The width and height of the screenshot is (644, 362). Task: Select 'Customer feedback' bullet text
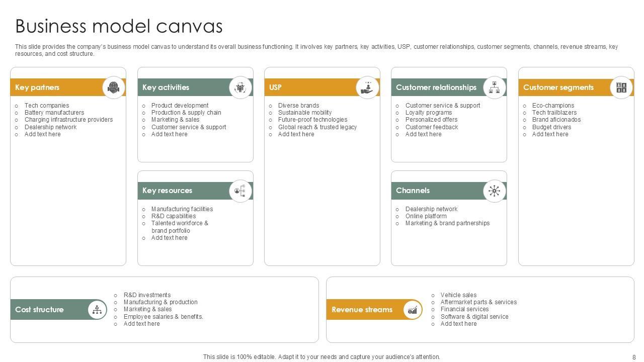point(432,127)
